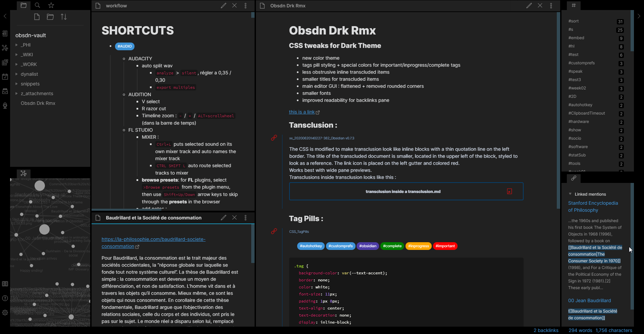Create a new folder in file explorer
The image size is (644, 334).
click(50, 17)
